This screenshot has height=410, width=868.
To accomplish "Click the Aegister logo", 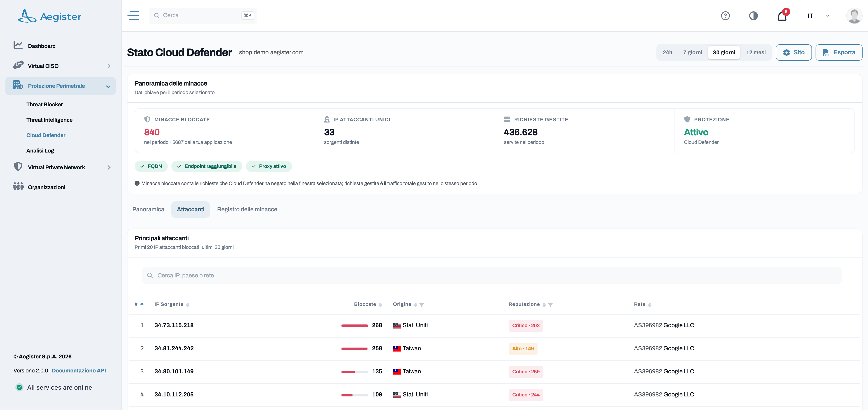I will [x=50, y=16].
